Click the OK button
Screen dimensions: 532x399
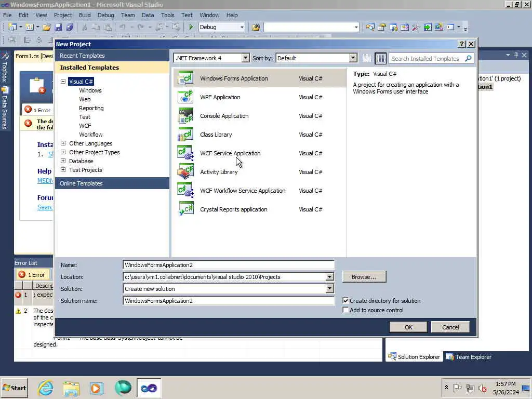(408, 327)
